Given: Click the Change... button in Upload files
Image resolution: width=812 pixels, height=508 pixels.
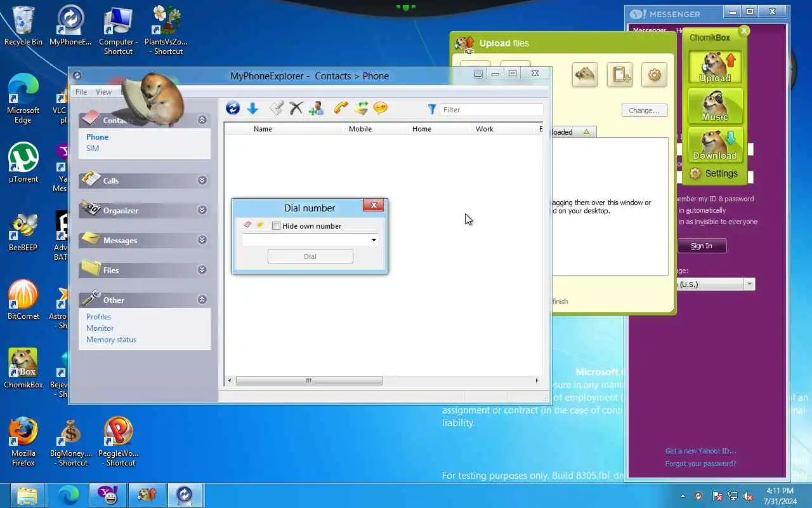Looking at the screenshot, I should pos(645,110).
